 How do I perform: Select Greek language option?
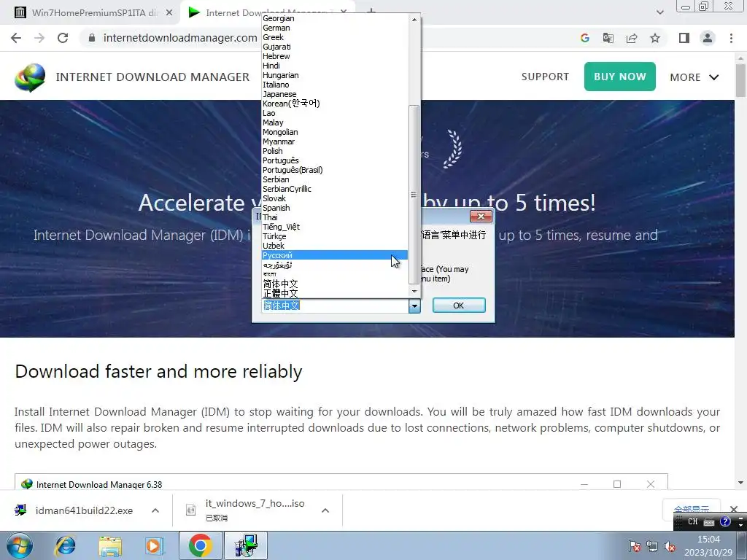pyautogui.click(x=334, y=37)
